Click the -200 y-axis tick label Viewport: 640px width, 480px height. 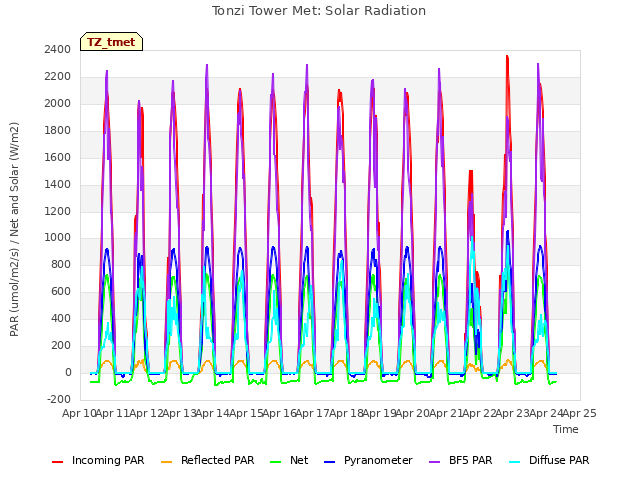(x=59, y=399)
